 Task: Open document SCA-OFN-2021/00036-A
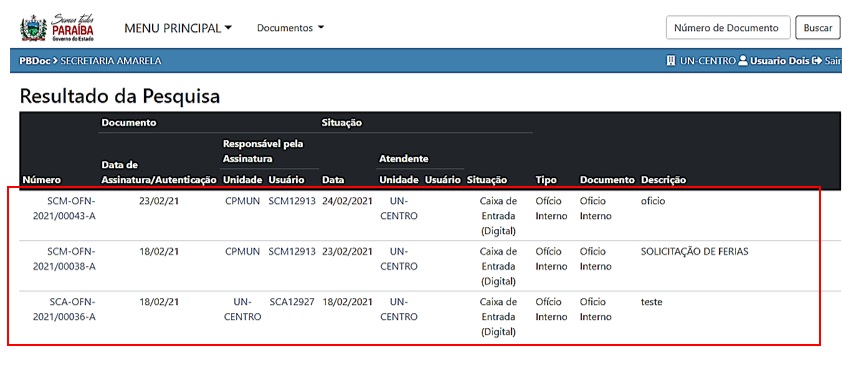[63, 309]
